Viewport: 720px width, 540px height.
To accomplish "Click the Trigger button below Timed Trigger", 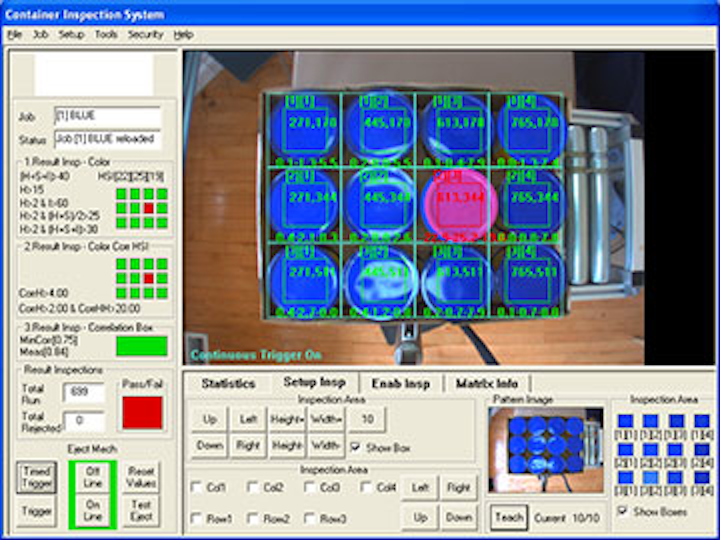I will [37, 511].
